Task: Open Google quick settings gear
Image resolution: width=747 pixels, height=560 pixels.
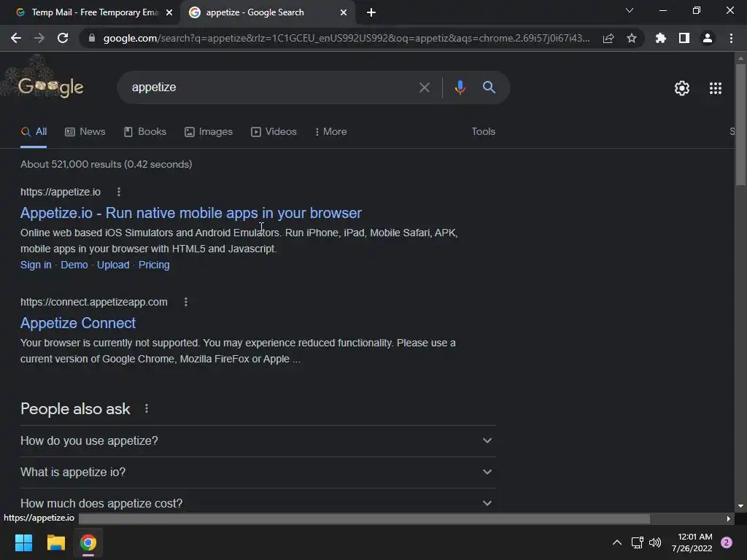Action: tap(682, 88)
